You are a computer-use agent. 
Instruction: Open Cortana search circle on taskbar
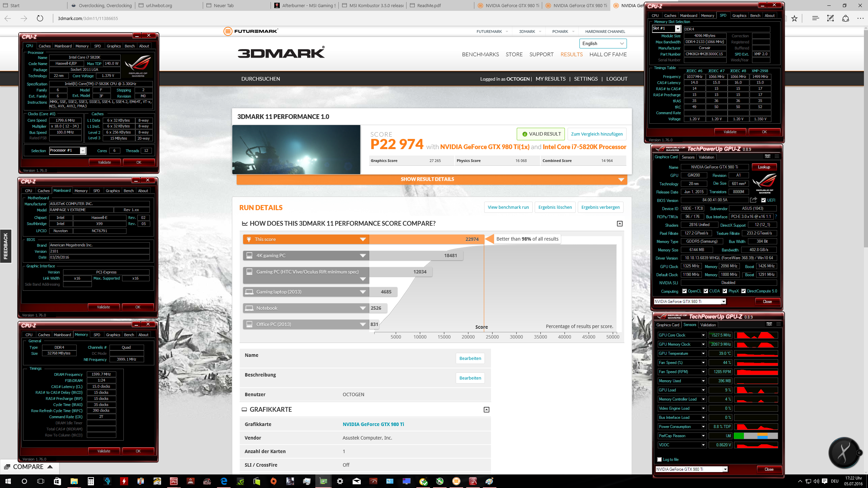[24, 481]
